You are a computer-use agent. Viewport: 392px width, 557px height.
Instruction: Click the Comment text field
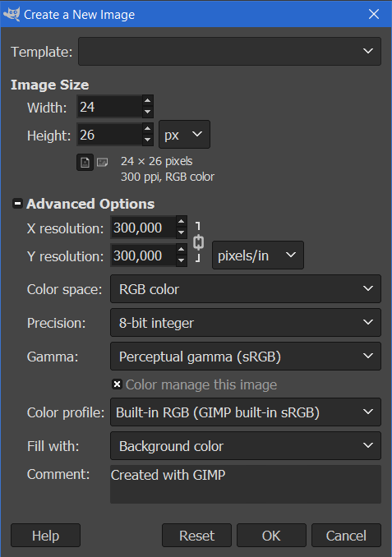pyautogui.click(x=246, y=484)
